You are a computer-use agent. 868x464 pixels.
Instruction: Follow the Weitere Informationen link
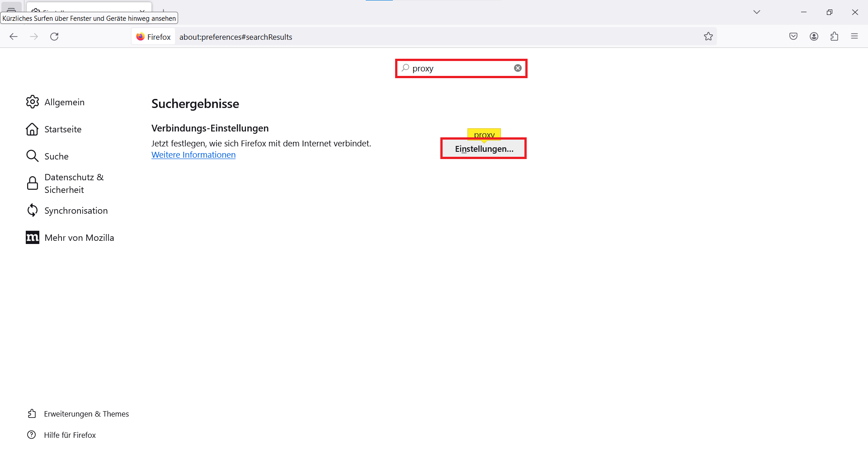click(x=193, y=155)
